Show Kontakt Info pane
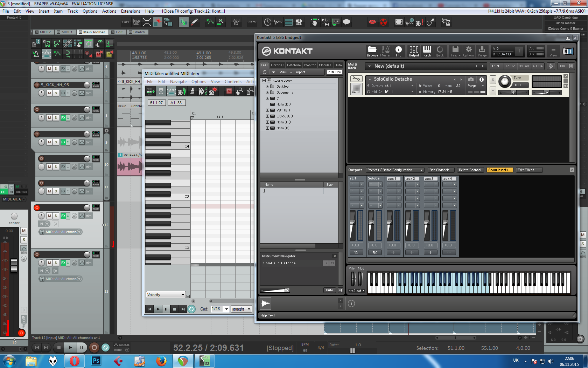588x368 pixels. click(398, 51)
